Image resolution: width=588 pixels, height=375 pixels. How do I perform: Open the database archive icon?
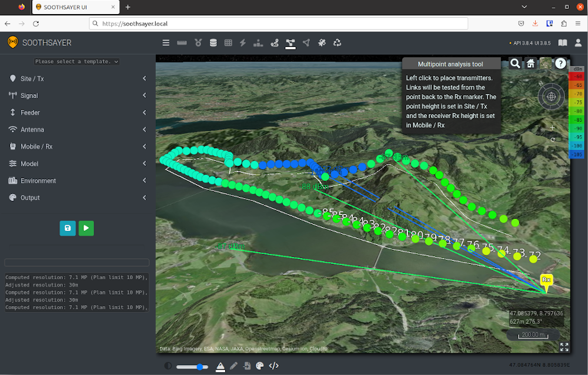[x=213, y=43]
